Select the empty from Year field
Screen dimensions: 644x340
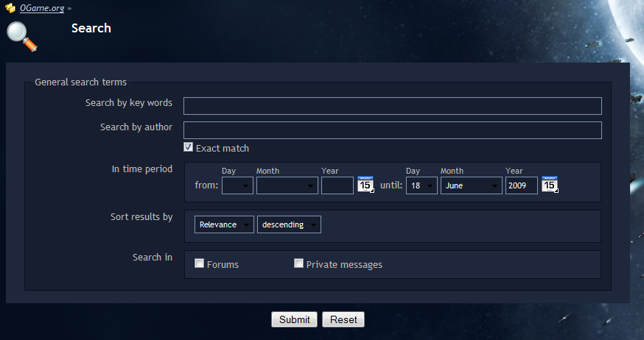tap(337, 185)
